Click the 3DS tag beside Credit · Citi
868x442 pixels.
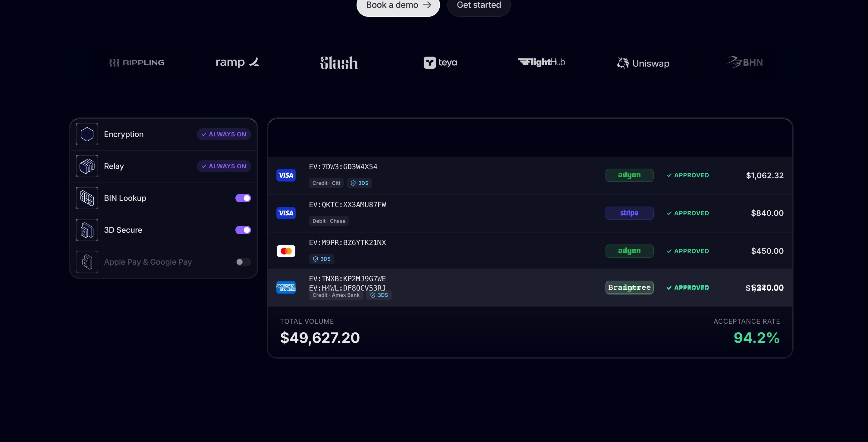tap(359, 183)
